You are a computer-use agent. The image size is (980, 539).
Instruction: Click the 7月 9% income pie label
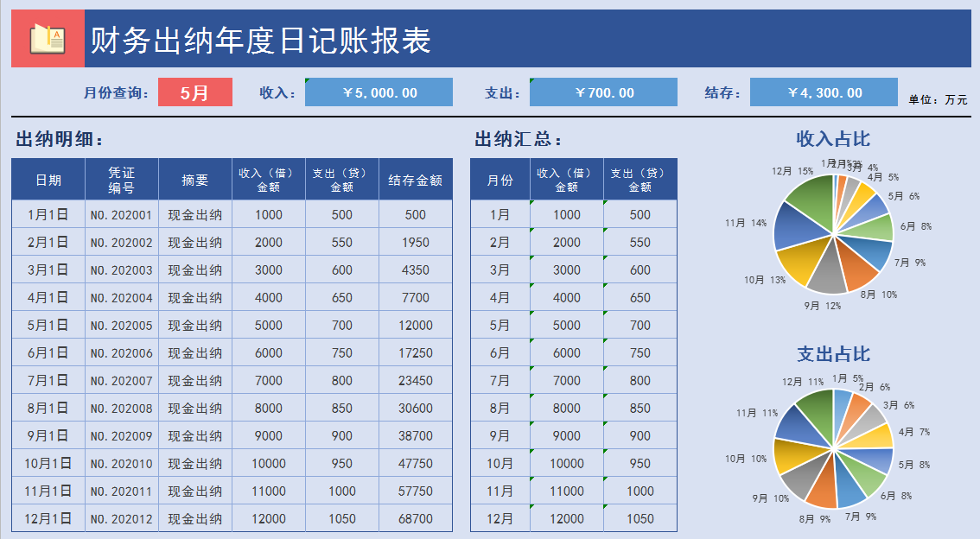910,263
